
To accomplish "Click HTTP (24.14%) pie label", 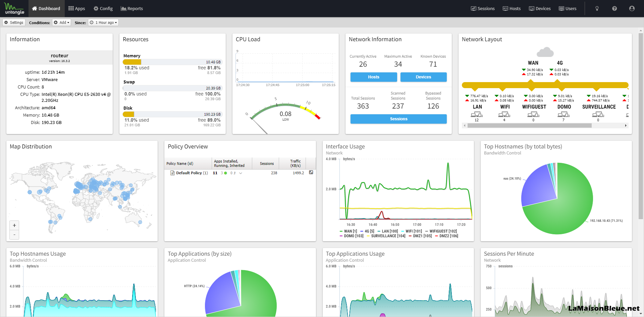I will [194, 286].
